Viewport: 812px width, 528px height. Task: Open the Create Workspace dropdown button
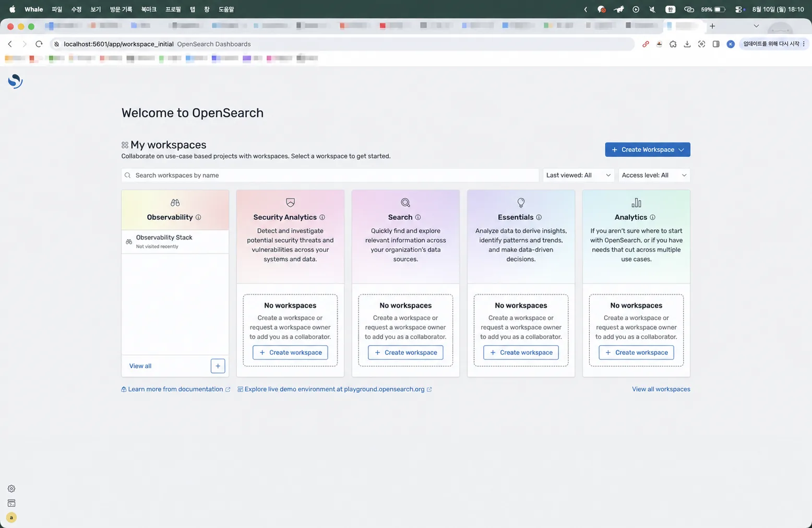click(648, 149)
